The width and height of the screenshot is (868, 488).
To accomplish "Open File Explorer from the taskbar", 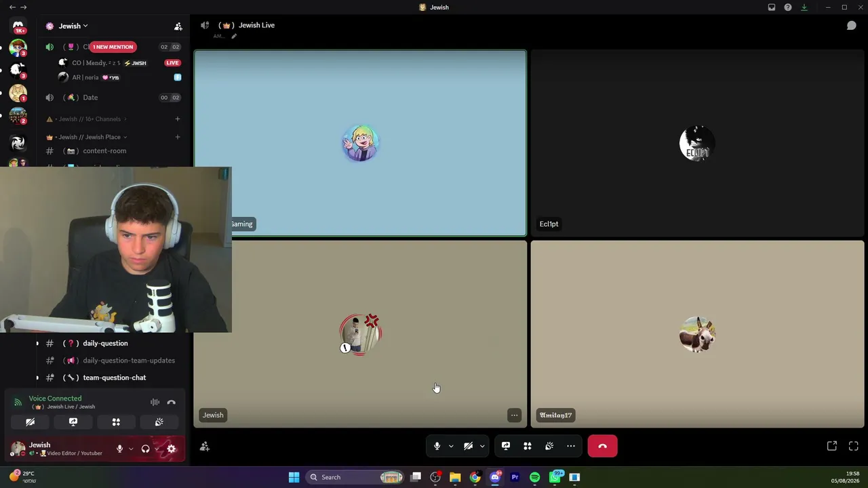I will (x=455, y=477).
